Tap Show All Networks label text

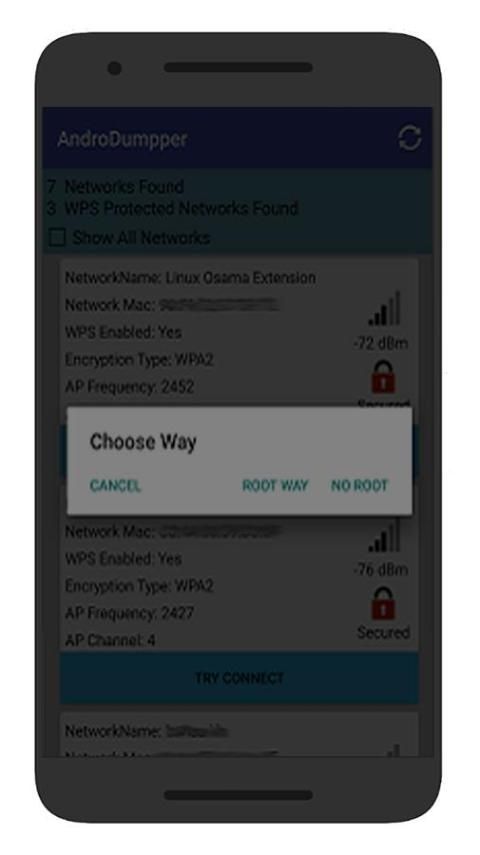pyautogui.click(x=141, y=238)
